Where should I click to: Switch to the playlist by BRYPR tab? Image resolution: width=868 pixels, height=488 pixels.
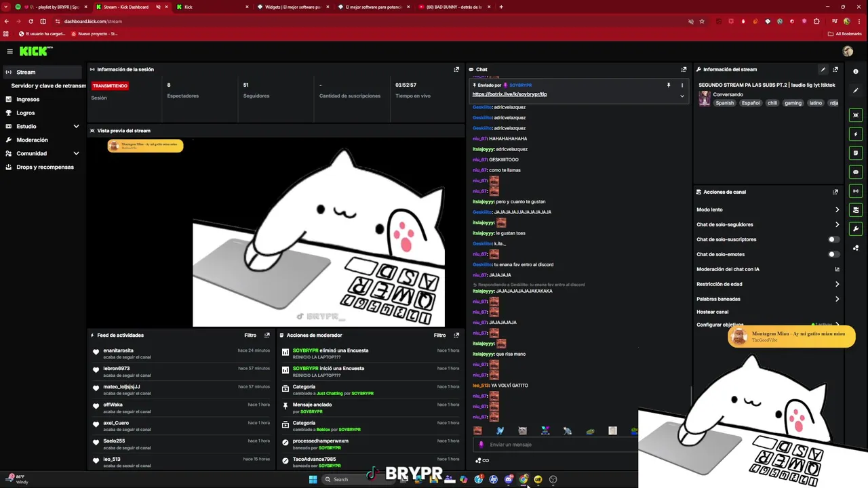tap(52, 7)
